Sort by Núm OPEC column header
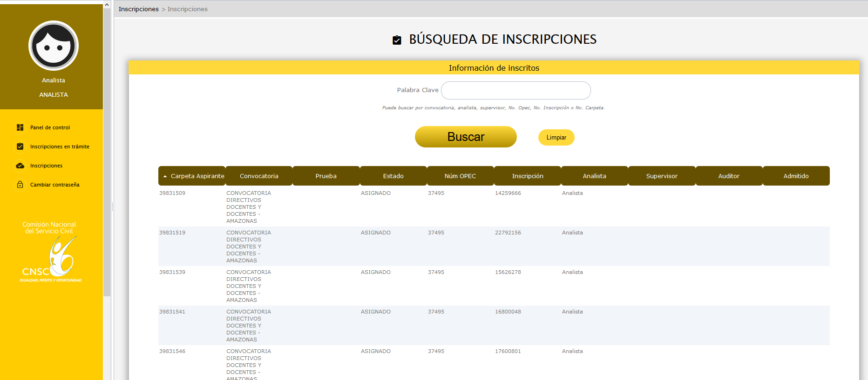The height and width of the screenshot is (380, 868). [x=460, y=176]
